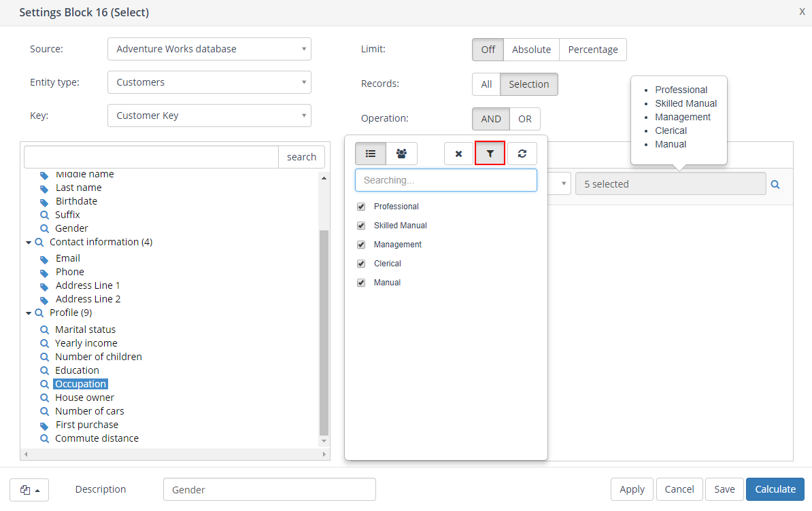Collapse the Contact information group
Image resolution: width=812 pixels, height=511 pixels.
[29, 243]
